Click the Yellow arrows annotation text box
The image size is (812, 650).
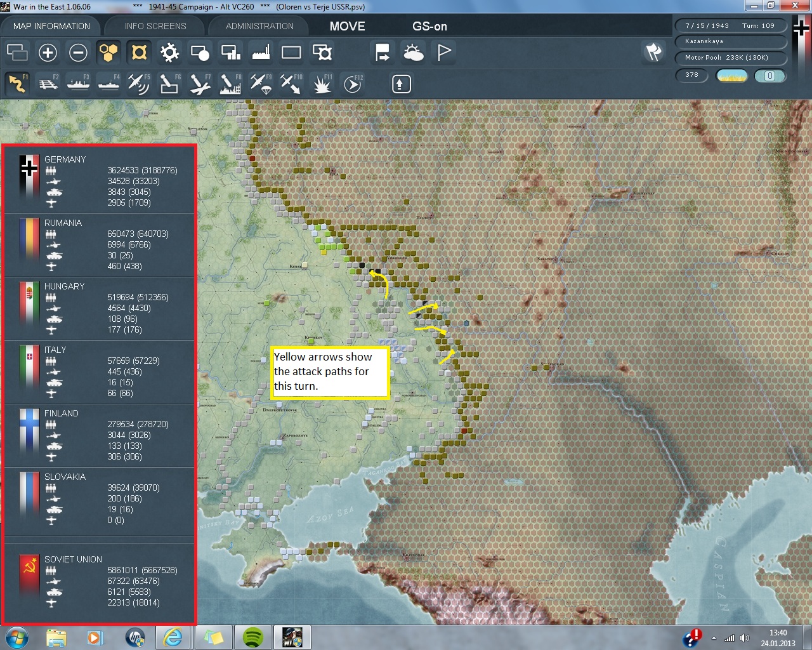(330, 372)
